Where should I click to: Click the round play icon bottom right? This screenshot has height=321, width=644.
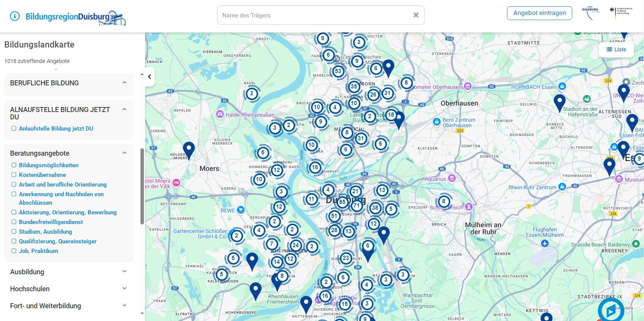[610, 310]
